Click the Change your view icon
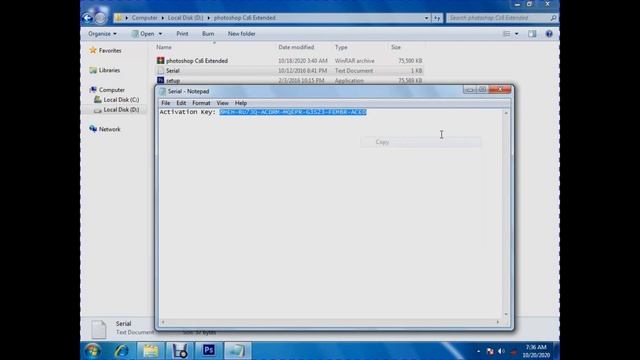The width and height of the screenshot is (640, 360). (x=506, y=34)
